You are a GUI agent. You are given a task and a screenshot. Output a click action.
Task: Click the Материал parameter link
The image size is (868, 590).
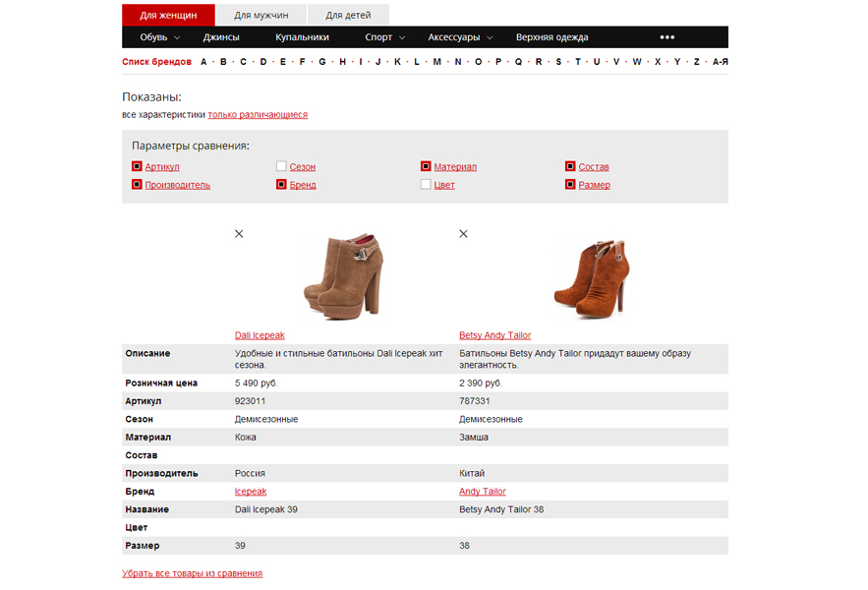pos(455,167)
